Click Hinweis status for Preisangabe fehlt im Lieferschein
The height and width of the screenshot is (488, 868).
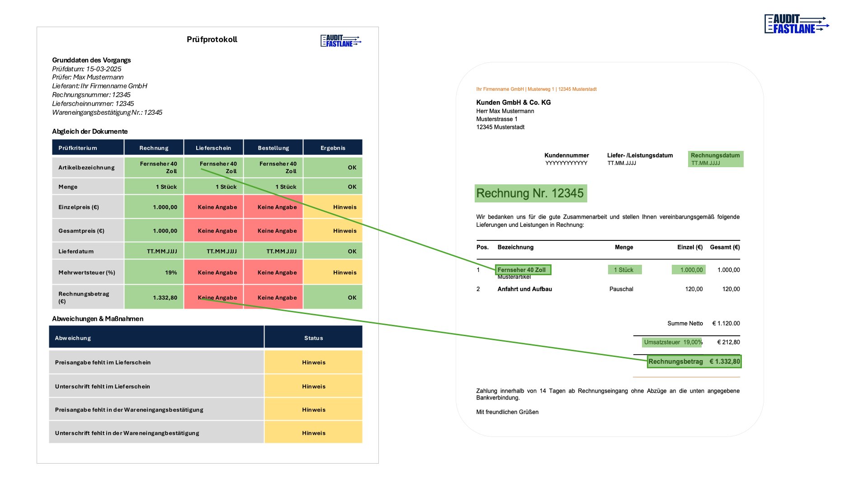coord(313,362)
